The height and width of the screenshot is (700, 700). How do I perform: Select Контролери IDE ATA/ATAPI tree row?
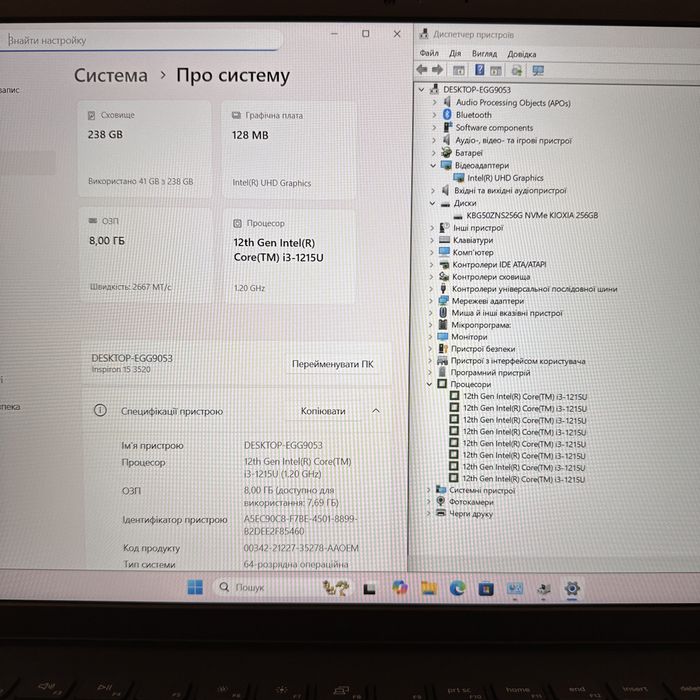pyautogui.click(x=499, y=264)
